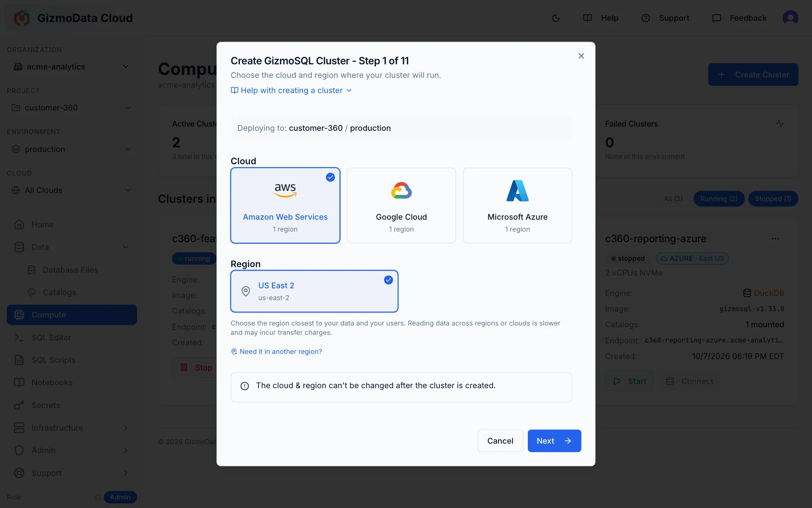The height and width of the screenshot is (508, 812).
Task: Open the user avatar menu
Action: coord(790,18)
